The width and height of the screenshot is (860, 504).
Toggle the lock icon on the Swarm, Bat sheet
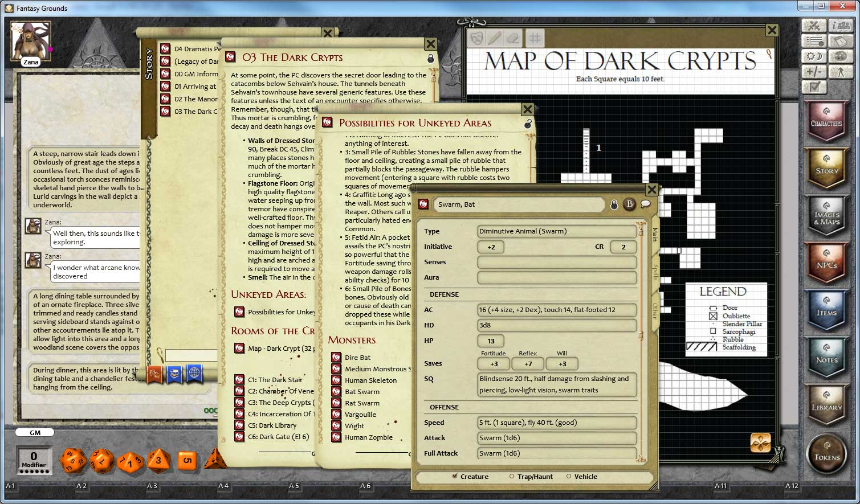pyautogui.click(x=614, y=205)
